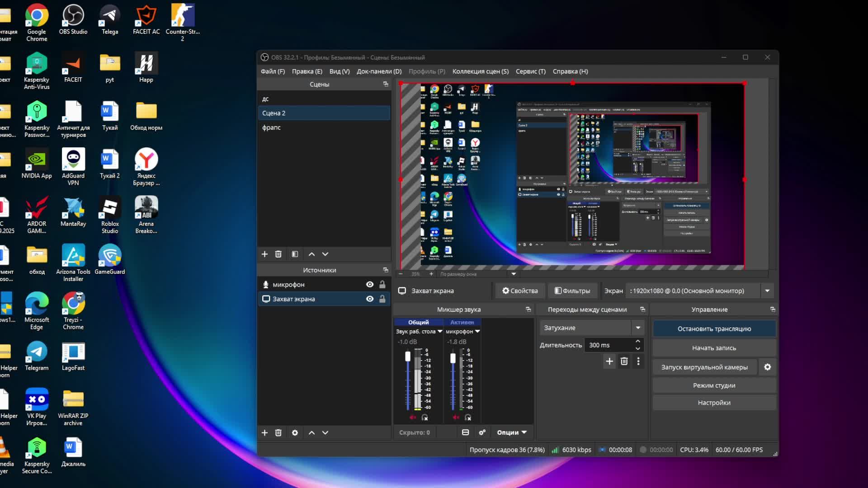Switch the audio mixer layout icon
868x488 pixels.
click(465, 432)
